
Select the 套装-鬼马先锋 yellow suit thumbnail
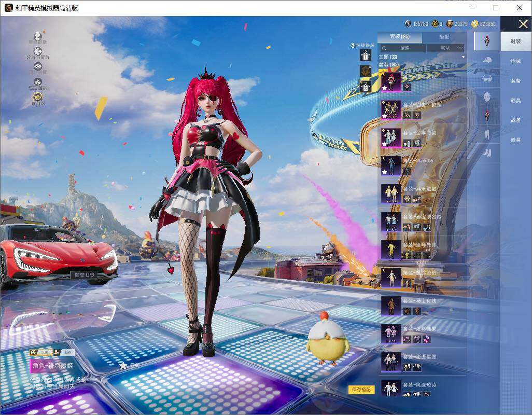391,250
